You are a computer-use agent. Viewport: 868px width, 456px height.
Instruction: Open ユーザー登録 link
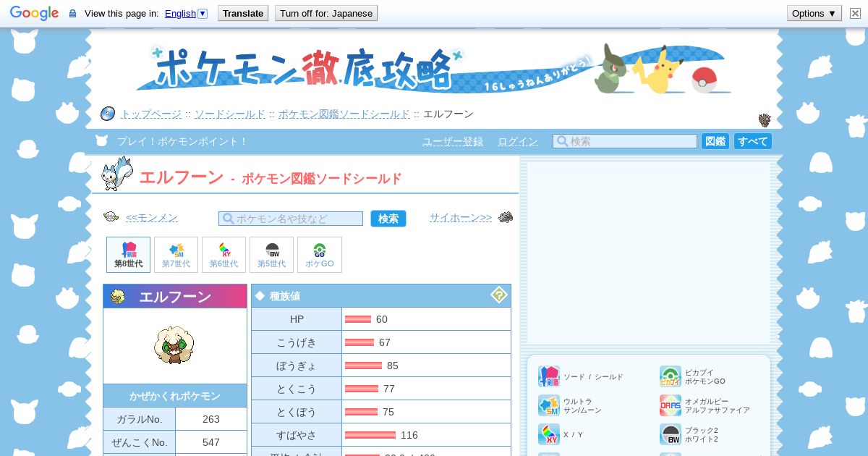point(453,142)
